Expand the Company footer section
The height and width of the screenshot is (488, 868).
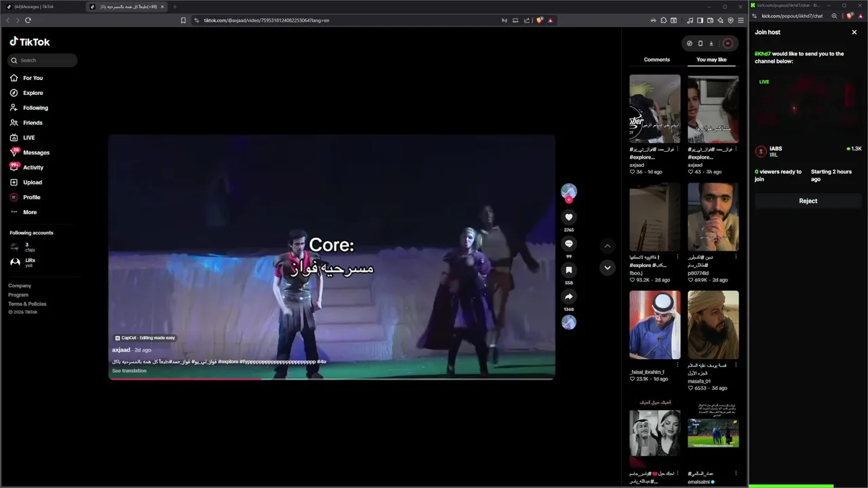pos(20,286)
